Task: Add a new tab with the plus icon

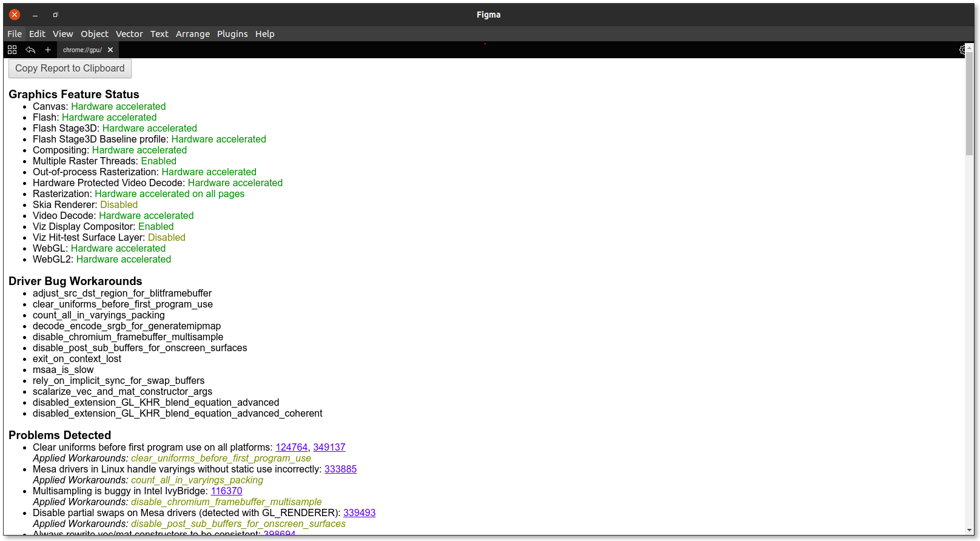Action: [x=48, y=50]
